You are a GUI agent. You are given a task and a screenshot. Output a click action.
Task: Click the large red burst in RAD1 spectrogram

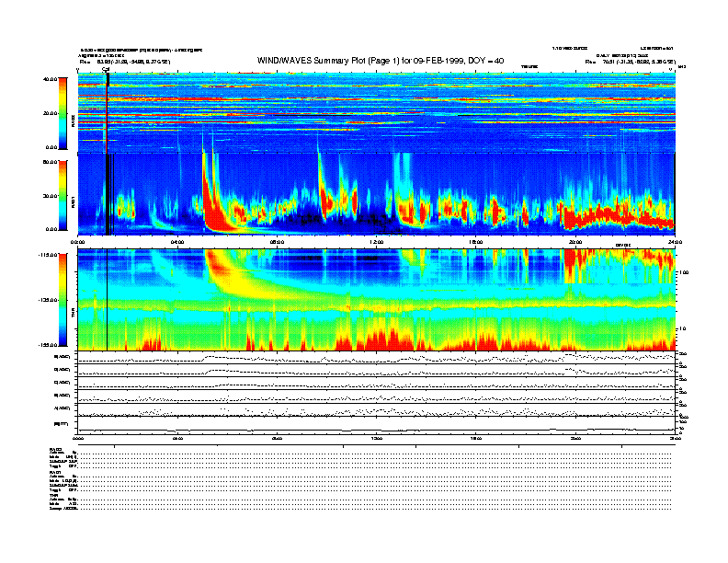coord(213,209)
